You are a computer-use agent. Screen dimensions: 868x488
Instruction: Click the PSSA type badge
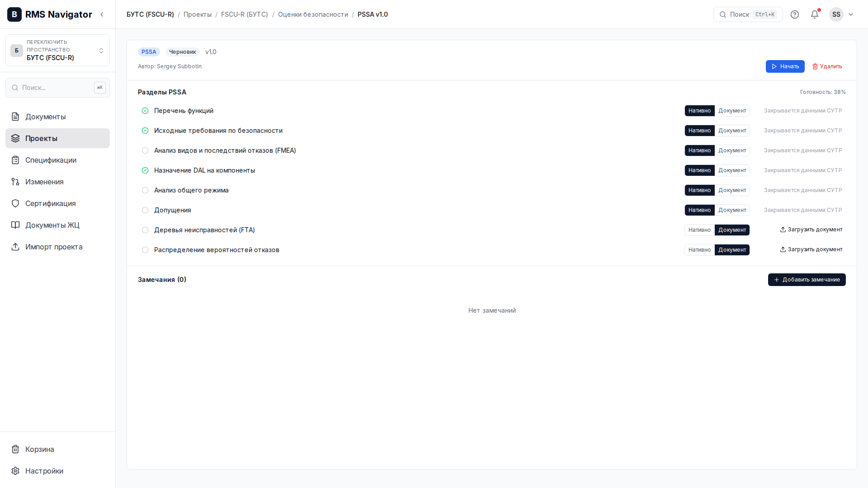tap(149, 52)
